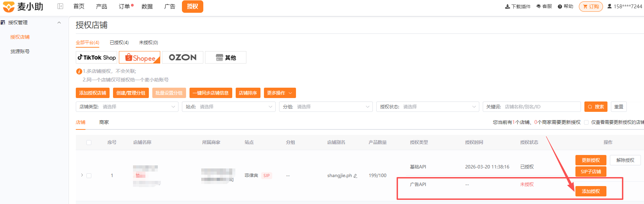Collapse sidebar with the fold icon
Screen dimensions: 644x204
60,6
